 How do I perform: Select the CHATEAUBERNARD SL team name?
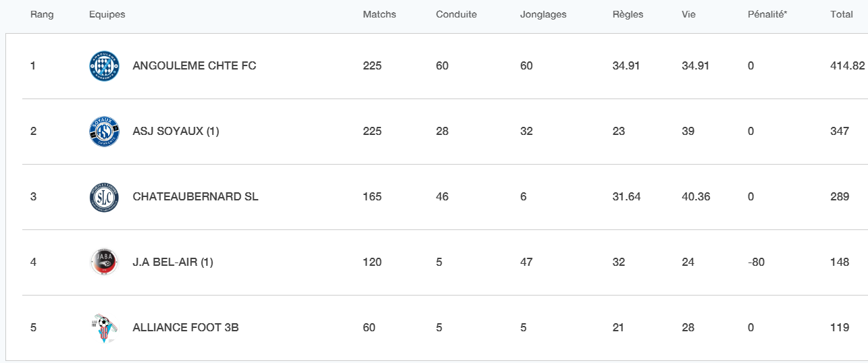tap(195, 197)
